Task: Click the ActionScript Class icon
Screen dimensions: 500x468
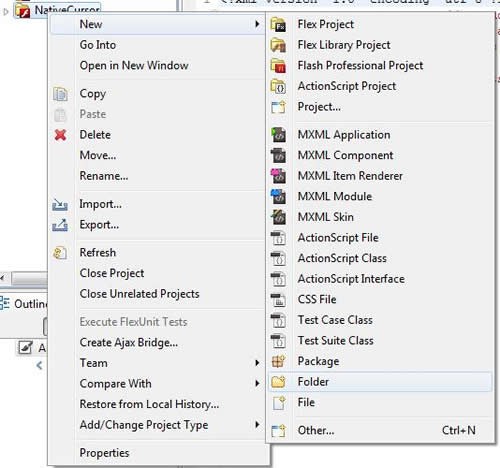Action: tap(278, 259)
